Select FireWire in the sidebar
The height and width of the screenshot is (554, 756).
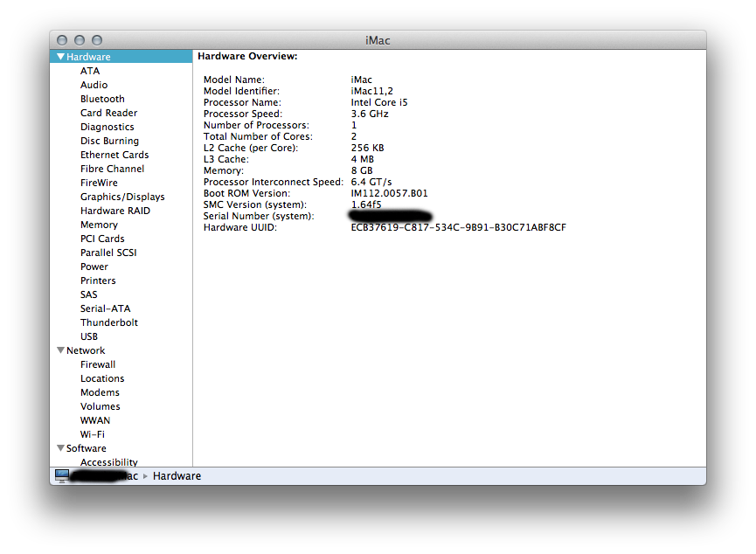pos(99,183)
